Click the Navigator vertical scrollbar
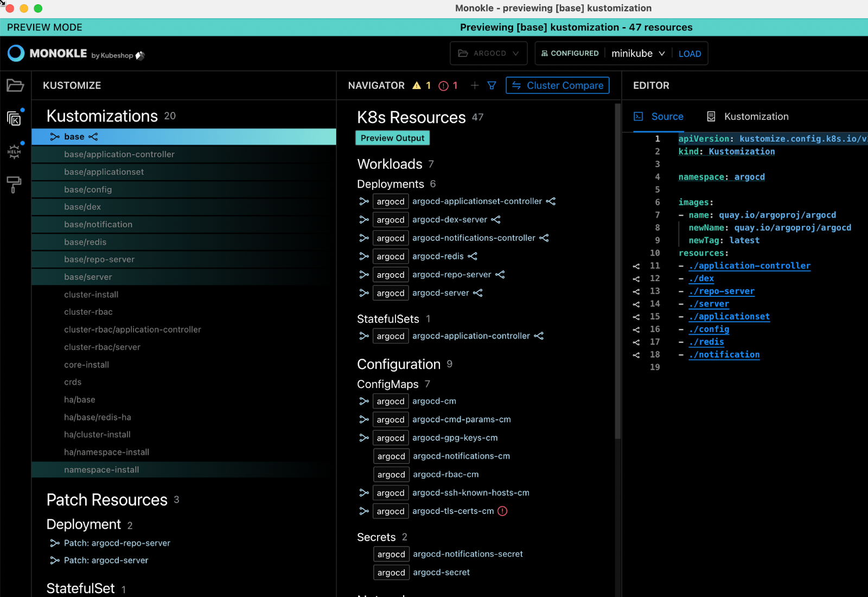The height and width of the screenshot is (597, 868). (x=617, y=271)
